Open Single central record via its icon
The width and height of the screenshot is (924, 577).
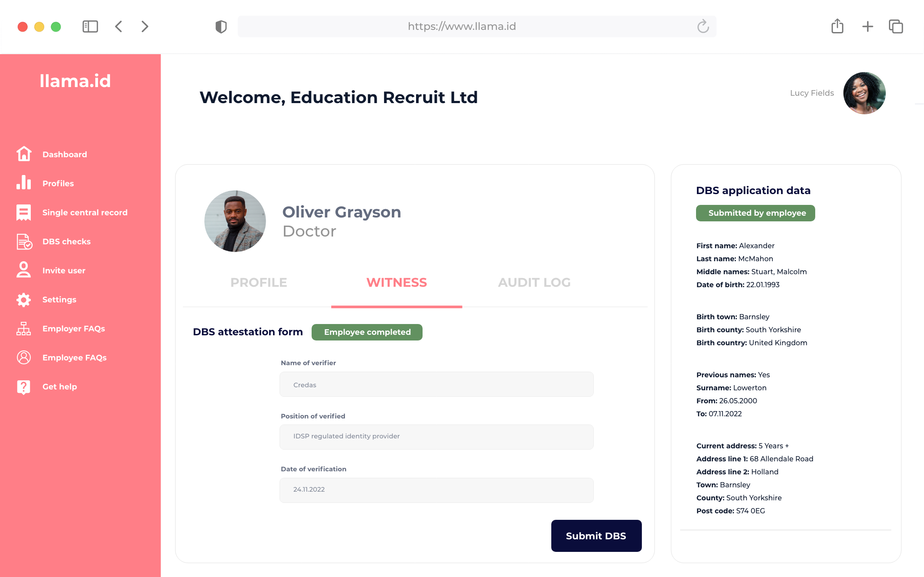click(x=23, y=212)
